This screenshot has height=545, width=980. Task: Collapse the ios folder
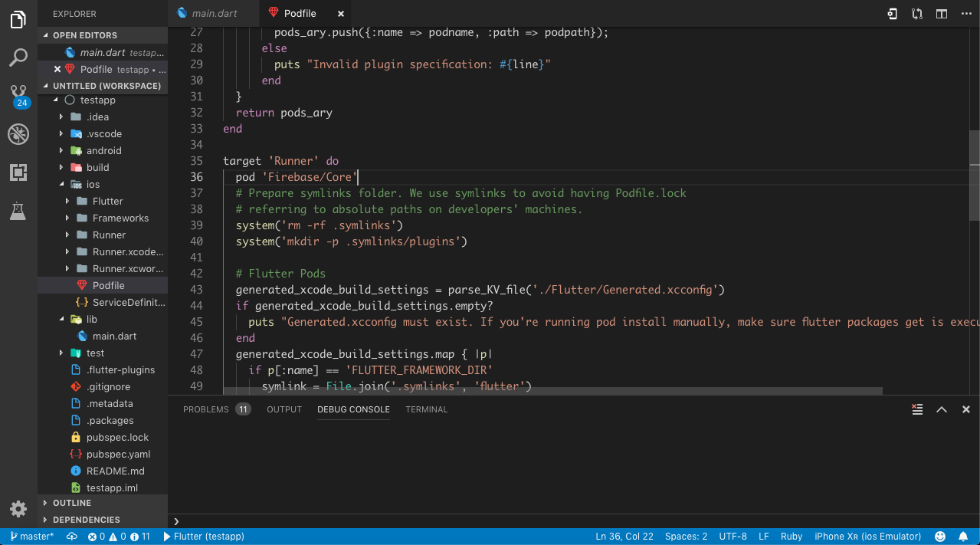click(103, 185)
